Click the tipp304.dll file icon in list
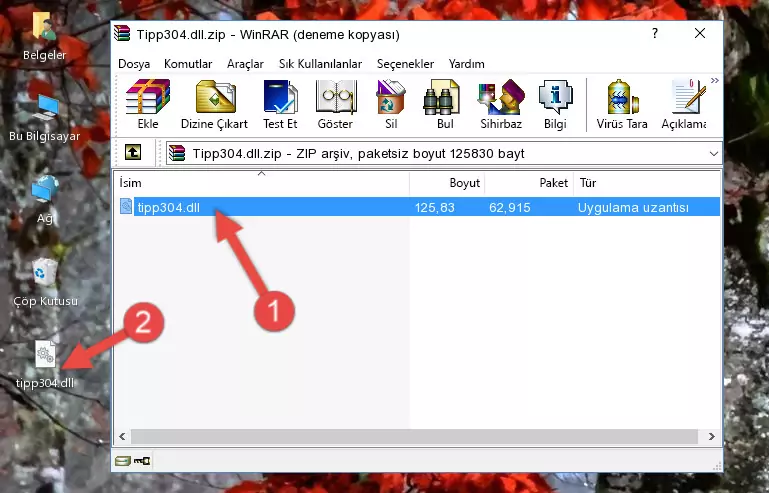 pos(126,207)
